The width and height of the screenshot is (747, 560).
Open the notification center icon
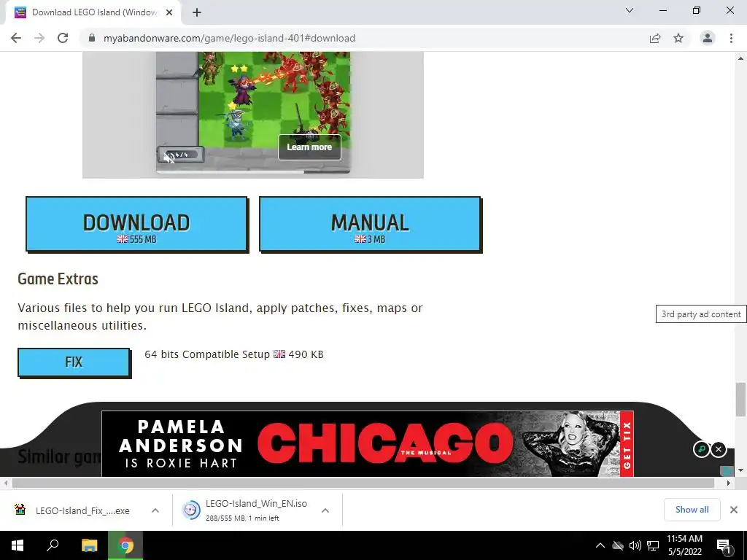point(723,545)
